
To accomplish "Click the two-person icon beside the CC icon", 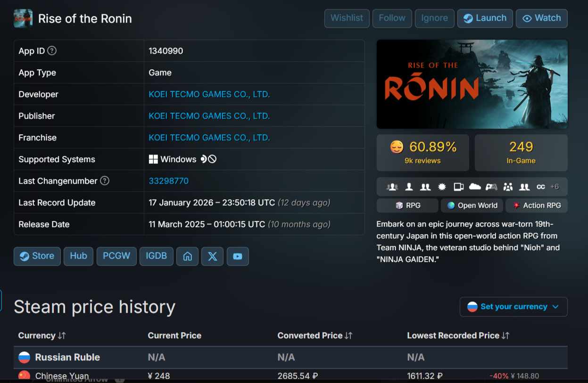I will click(524, 187).
